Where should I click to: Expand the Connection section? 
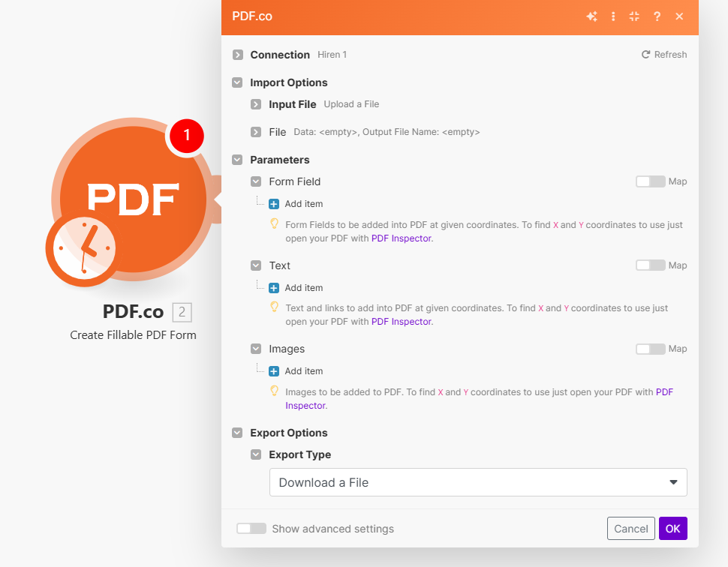pyautogui.click(x=238, y=55)
